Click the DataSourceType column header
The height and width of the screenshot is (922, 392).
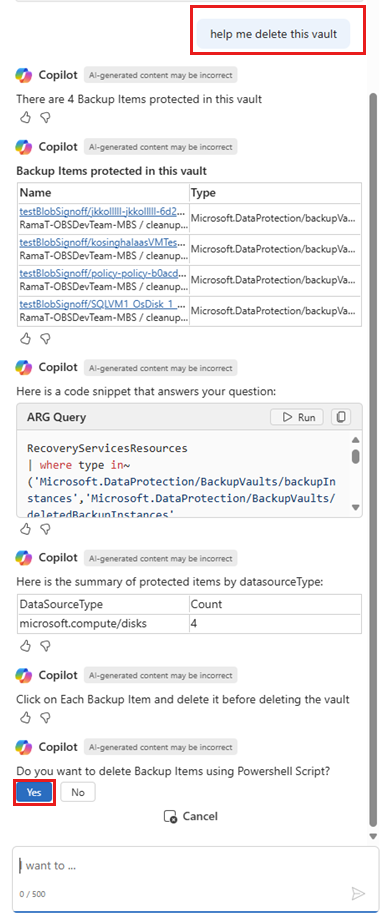(x=103, y=604)
